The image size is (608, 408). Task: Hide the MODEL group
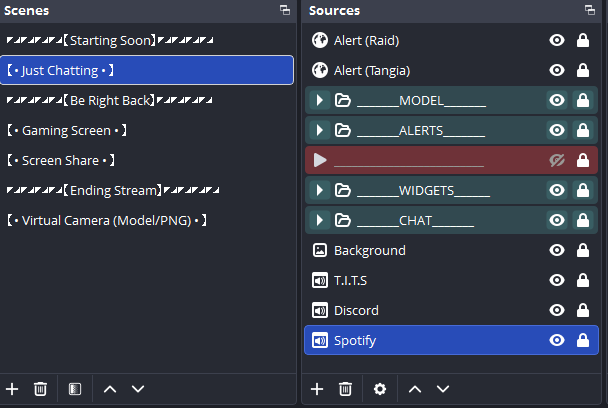tap(557, 100)
